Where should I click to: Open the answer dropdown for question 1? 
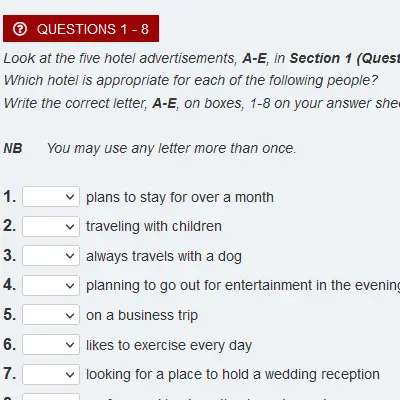point(51,197)
